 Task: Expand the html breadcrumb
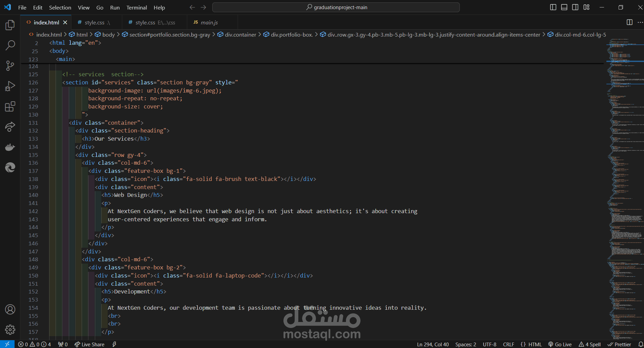point(78,35)
